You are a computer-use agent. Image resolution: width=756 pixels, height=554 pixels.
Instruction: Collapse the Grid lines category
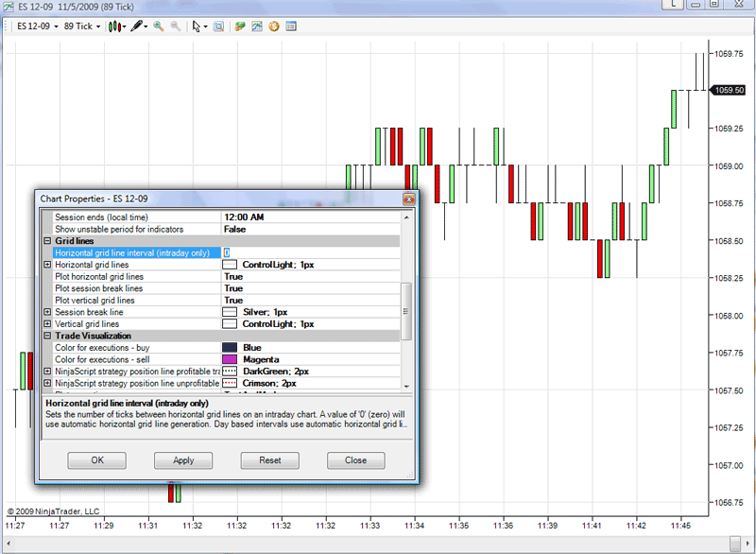(47, 241)
